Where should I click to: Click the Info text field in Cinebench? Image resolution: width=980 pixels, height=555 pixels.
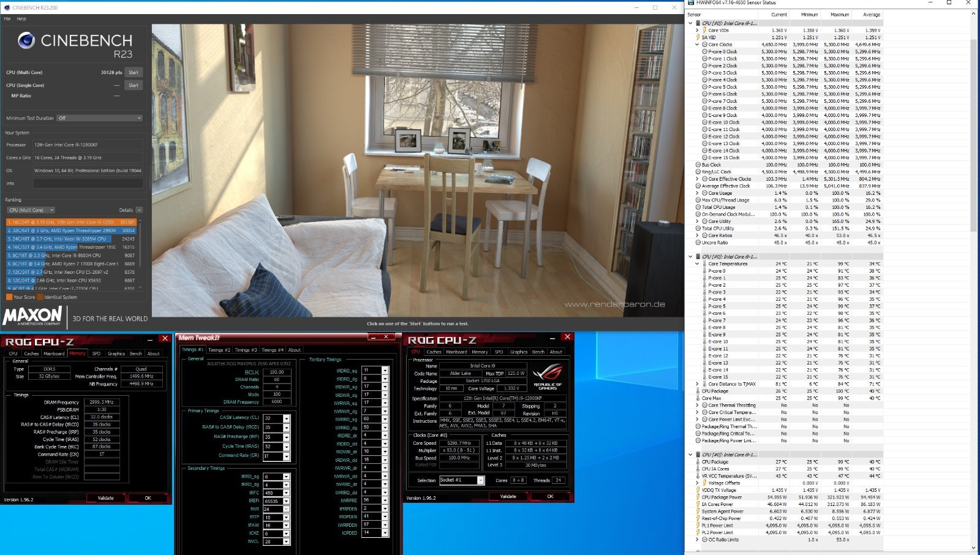click(88, 183)
